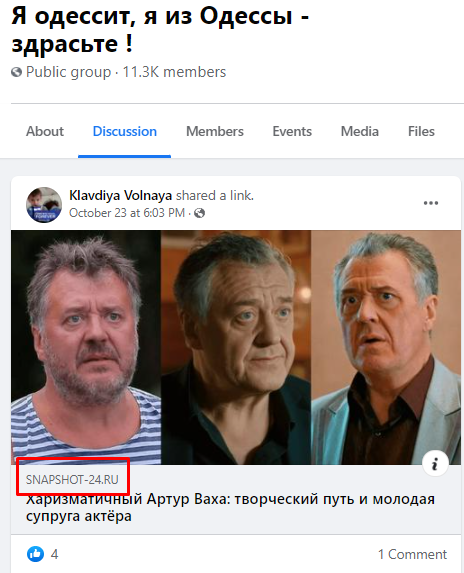View the 1 Comment link

tap(412, 554)
